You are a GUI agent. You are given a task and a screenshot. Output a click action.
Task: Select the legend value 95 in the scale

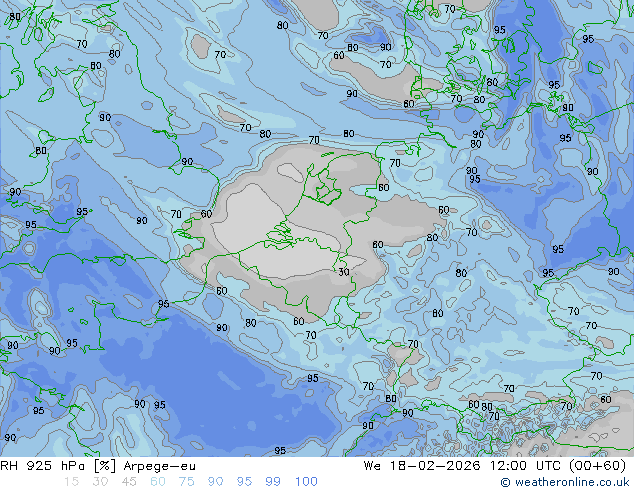244,482
